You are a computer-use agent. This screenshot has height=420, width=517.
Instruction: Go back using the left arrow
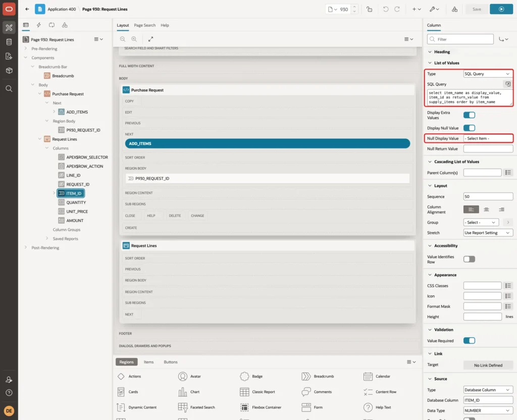click(27, 9)
